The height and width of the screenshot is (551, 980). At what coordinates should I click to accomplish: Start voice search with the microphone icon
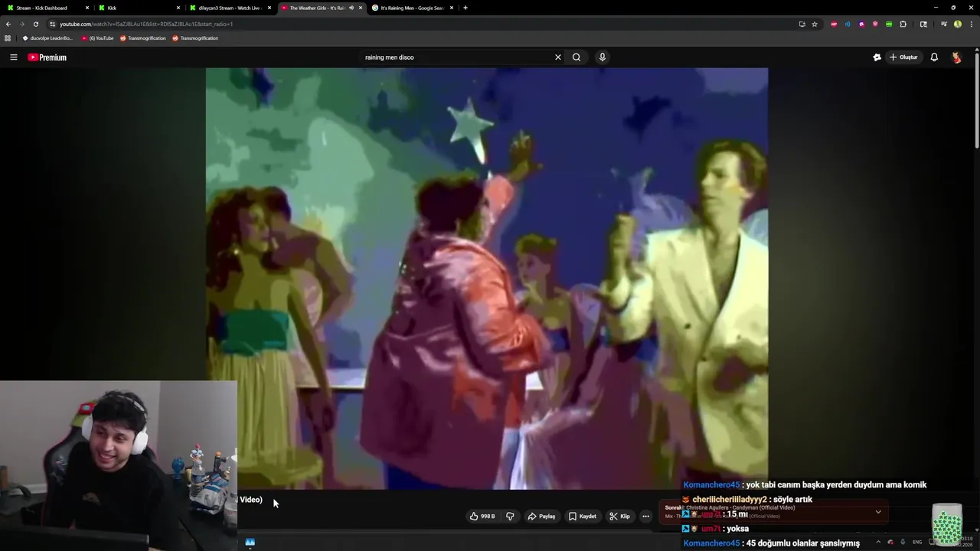(x=603, y=57)
